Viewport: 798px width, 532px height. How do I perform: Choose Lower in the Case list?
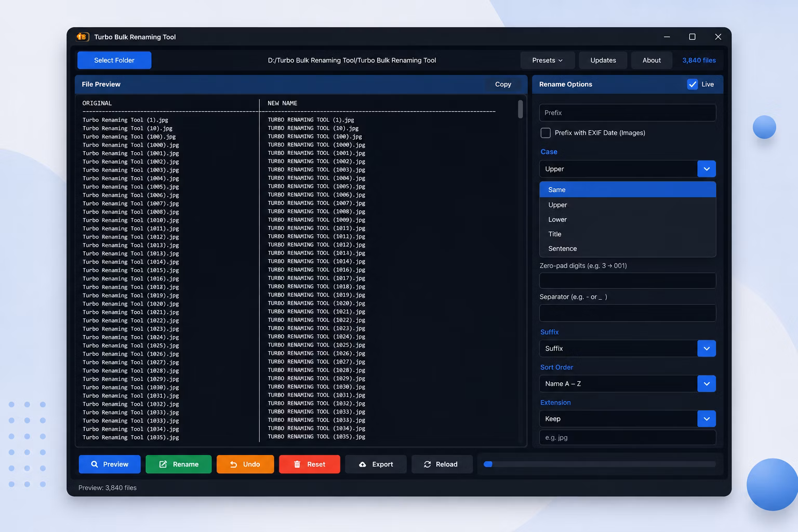pos(628,219)
